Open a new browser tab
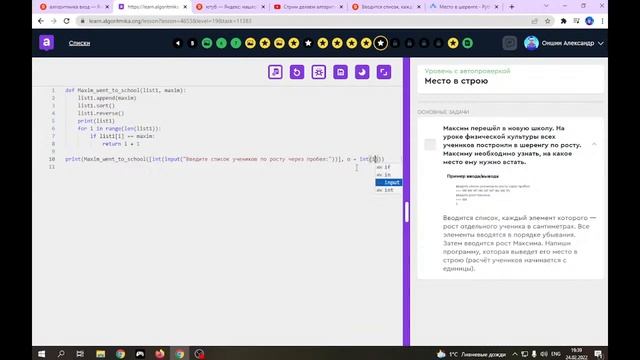This screenshot has width=640, height=360. click(x=512, y=7)
